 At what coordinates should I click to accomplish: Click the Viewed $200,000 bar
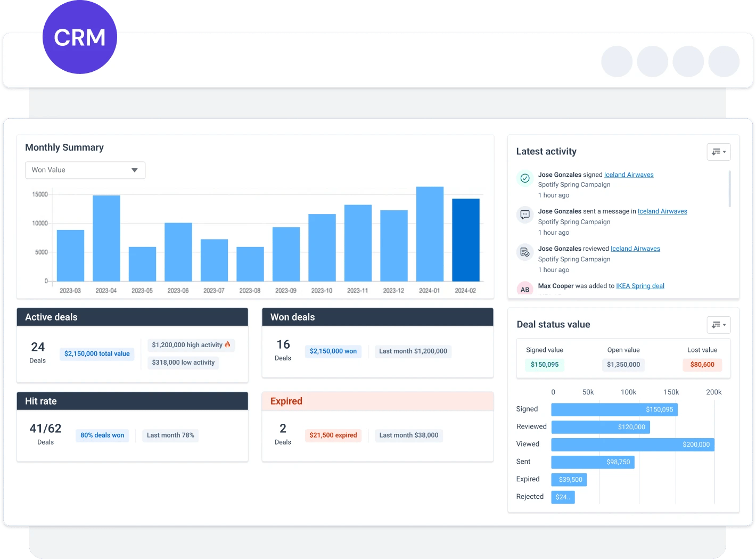tap(632, 445)
